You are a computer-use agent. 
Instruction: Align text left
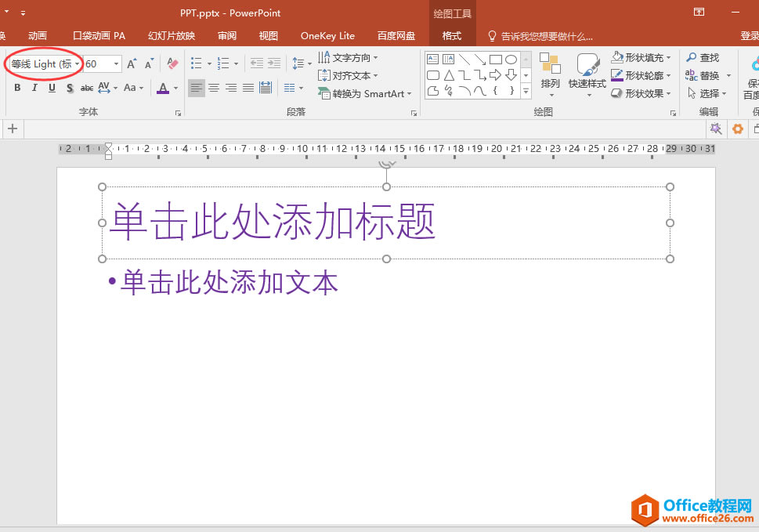tap(197, 88)
